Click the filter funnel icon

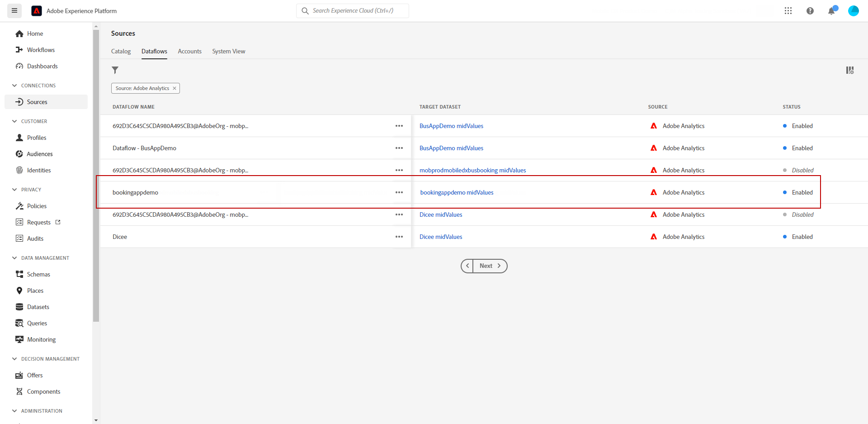[115, 70]
